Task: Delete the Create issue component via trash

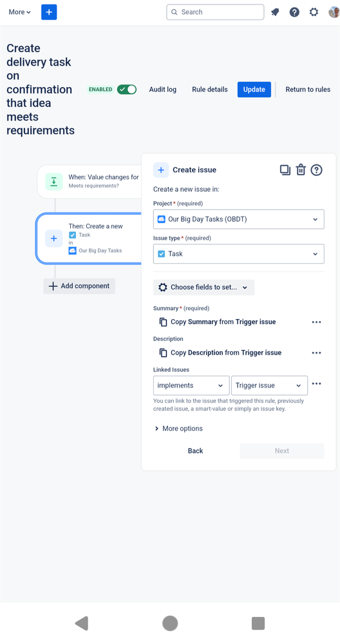Action: [x=301, y=170]
